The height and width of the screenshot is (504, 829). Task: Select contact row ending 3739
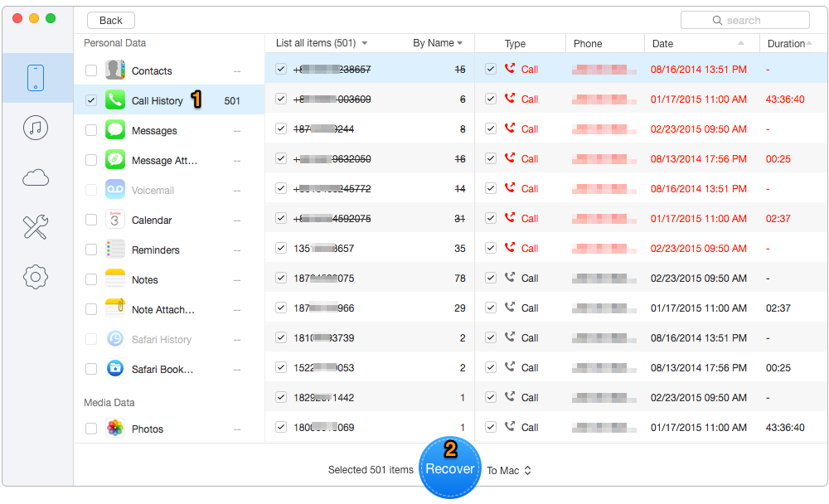[x=370, y=337]
